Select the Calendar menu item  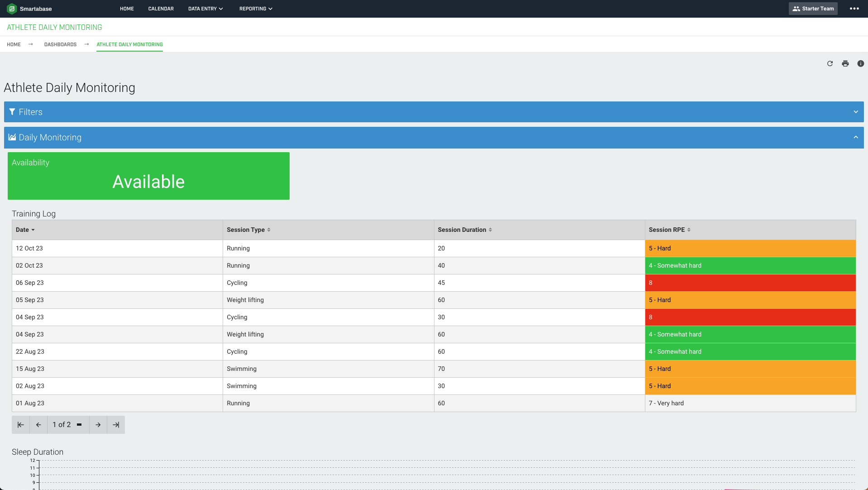pos(161,8)
